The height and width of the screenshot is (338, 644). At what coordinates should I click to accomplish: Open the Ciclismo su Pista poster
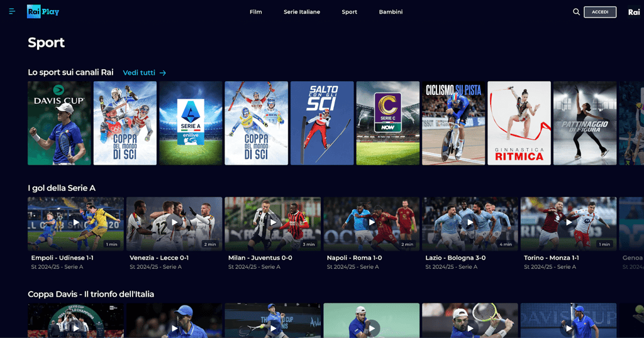pos(453,123)
